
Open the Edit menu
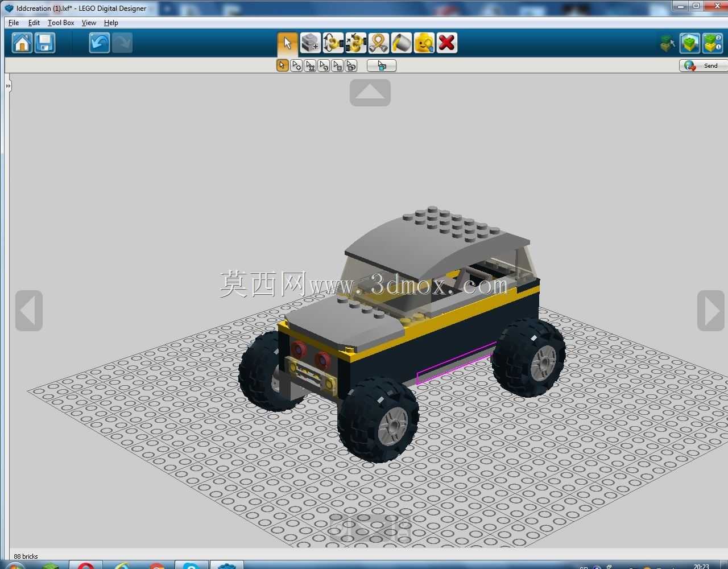point(34,23)
